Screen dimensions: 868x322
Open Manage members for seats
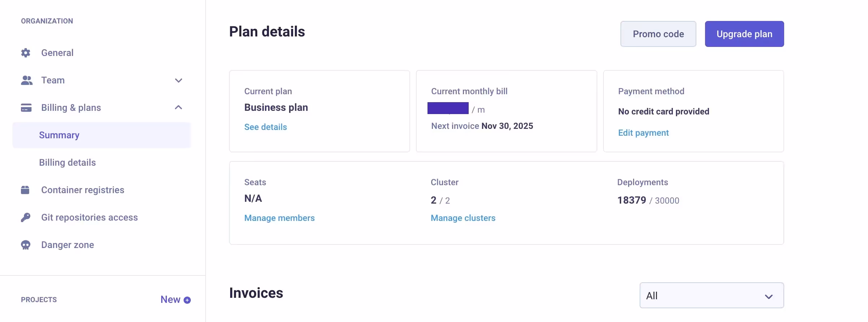tap(279, 218)
